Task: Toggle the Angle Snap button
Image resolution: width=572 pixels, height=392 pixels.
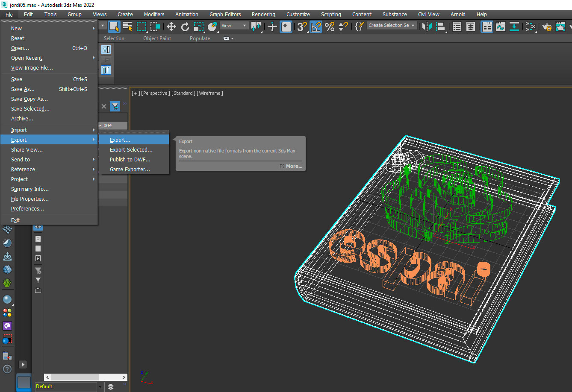Action: (316, 26)
